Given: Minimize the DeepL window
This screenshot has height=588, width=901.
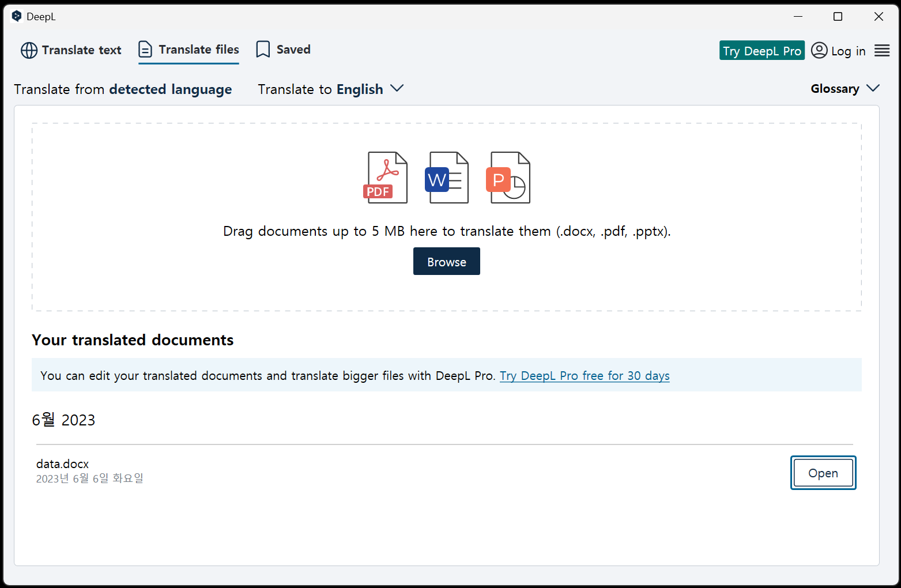Looking at the screenshot, I should [x=798, y=16].
